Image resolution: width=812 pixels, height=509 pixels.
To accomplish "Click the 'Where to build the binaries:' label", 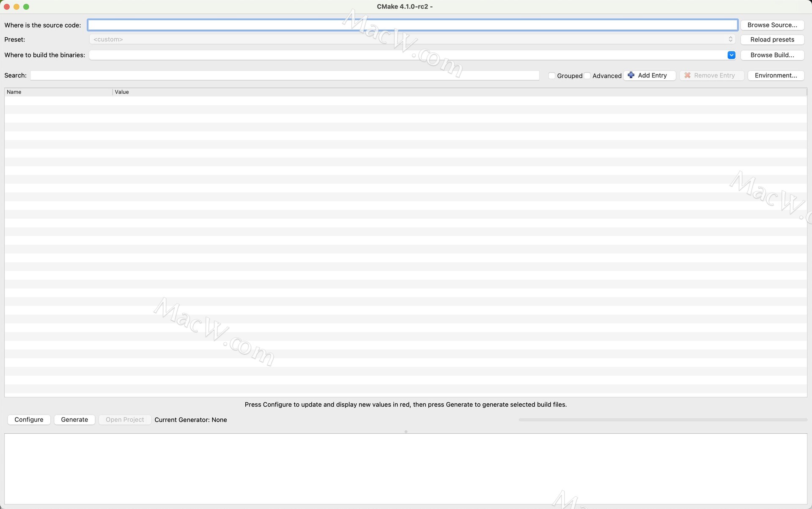I will pos(45,55).
